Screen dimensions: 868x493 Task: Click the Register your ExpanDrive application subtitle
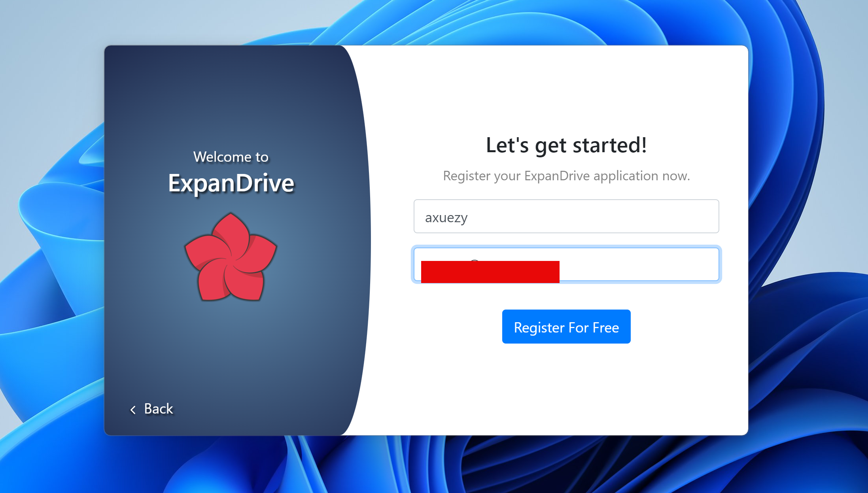(x=566, y=176)
